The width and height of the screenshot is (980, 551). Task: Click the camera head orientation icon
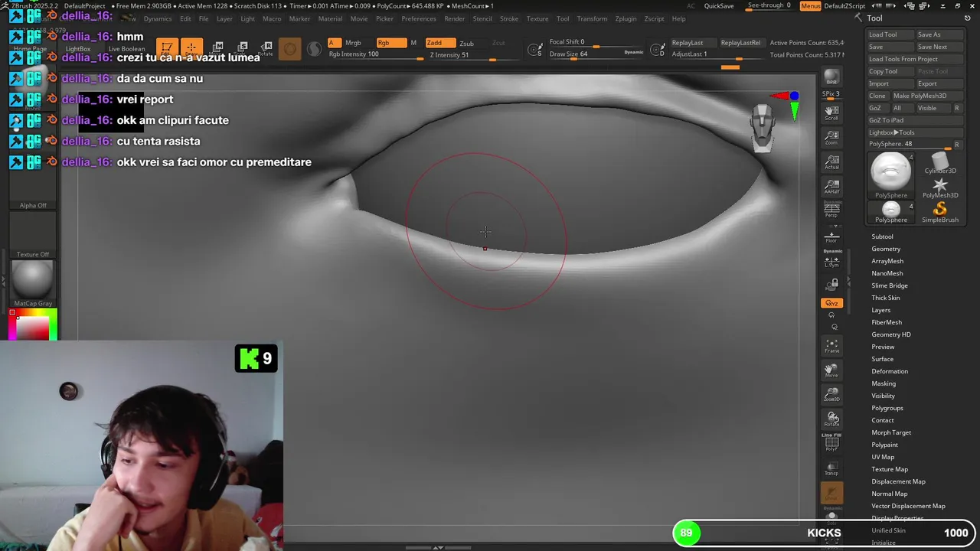tap(762, 128)
